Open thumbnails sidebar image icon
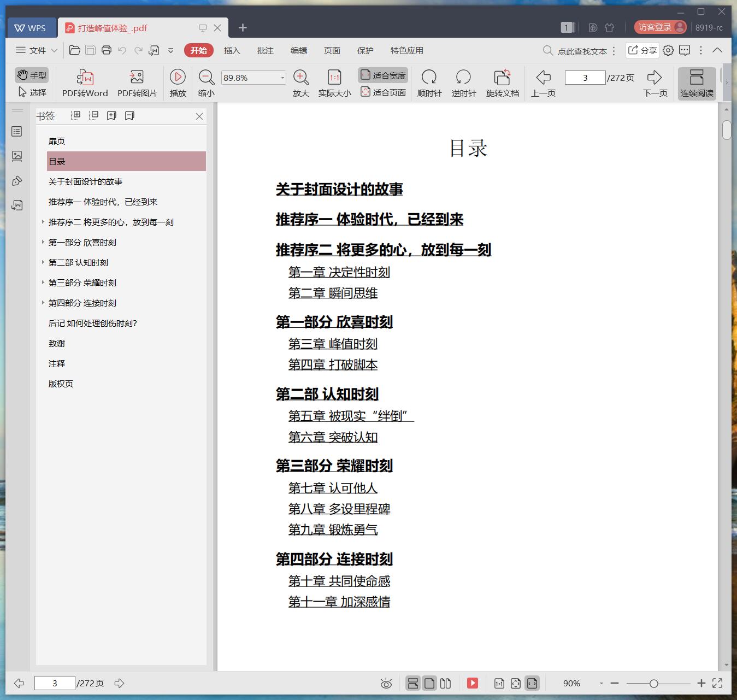The width and height of the screenshot is (737, 700). [17, 156]
